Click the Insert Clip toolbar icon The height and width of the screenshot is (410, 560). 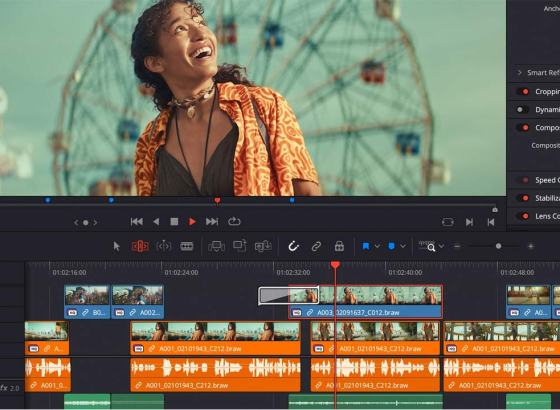(216, 246)
